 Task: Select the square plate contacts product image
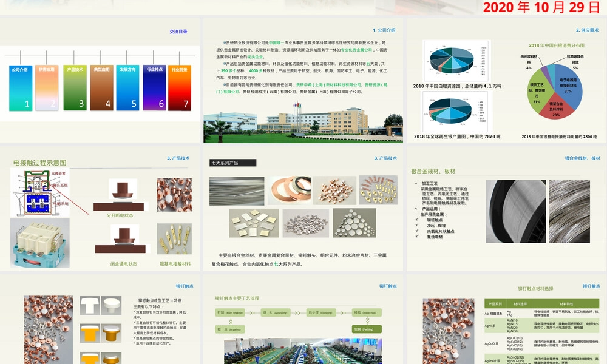tap(254, 223)
